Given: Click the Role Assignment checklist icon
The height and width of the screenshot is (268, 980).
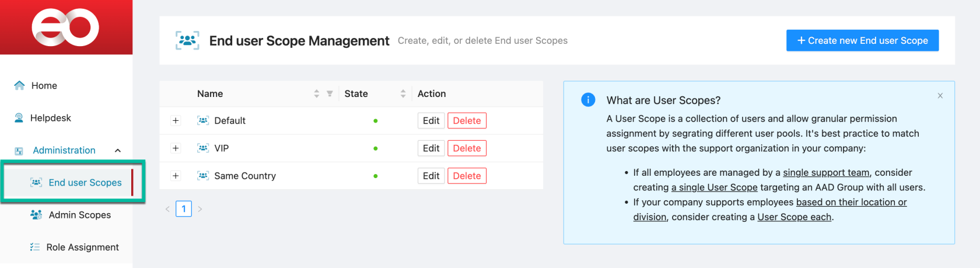Looking at the screenshot, I should click(35, 247).
